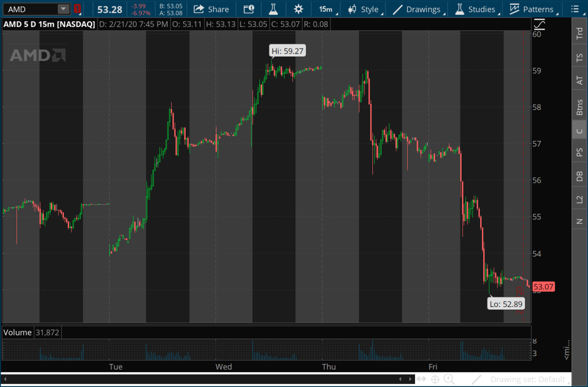Click the Wed date label on time axis
Image resolution: width=588 pixels, height=387 pixels.
224,366
